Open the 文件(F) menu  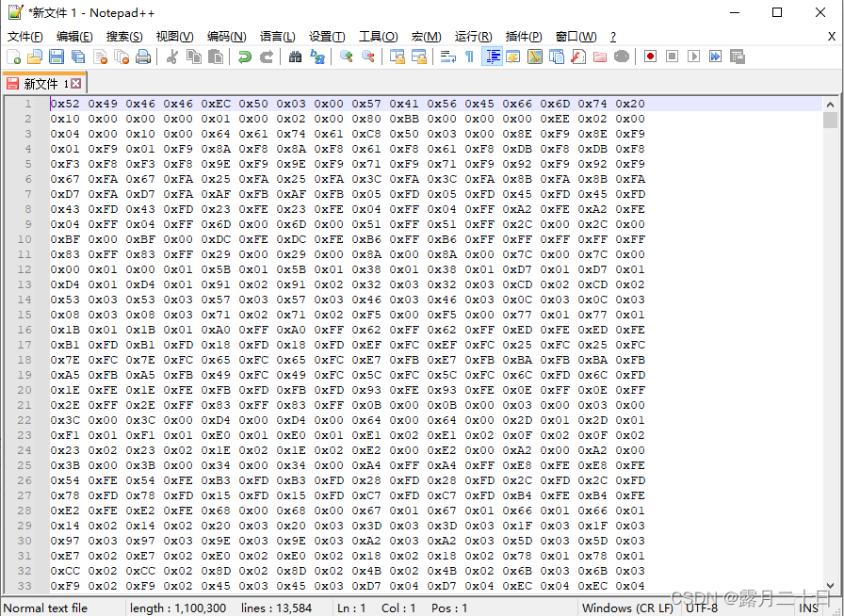(x=24, y=37)
